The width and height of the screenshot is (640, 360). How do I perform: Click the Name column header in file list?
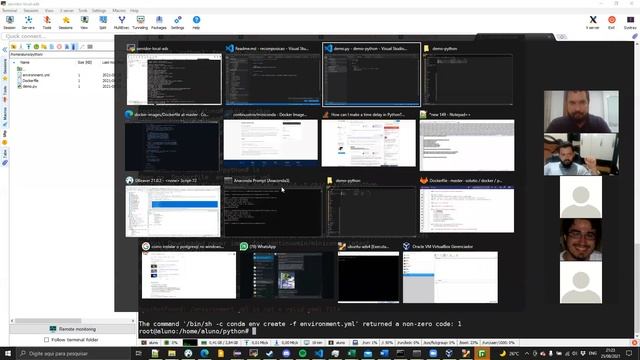tap(25, 62)
